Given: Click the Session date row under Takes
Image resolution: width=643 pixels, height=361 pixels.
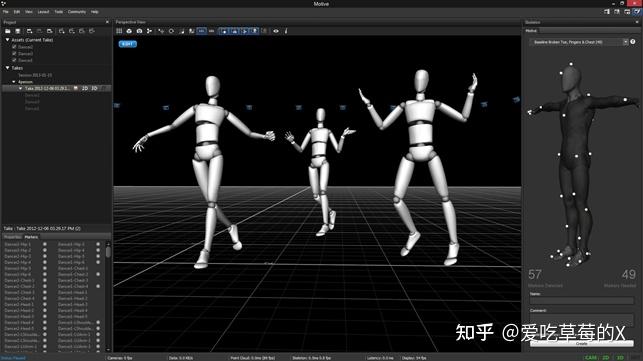Looking at the screenshot, I should [x=35, y=75].
